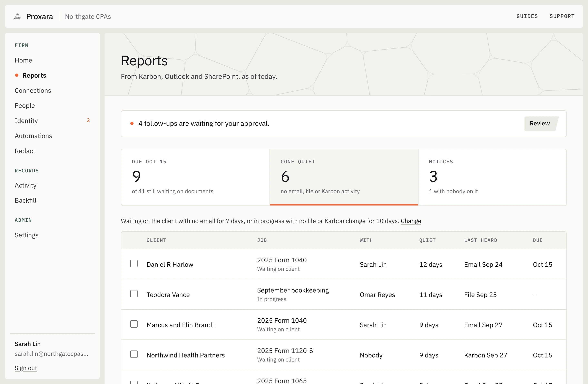Viewport: 588px width, 384px height.
Task: Open Automations in the sidebar
Action: (33, 136)
